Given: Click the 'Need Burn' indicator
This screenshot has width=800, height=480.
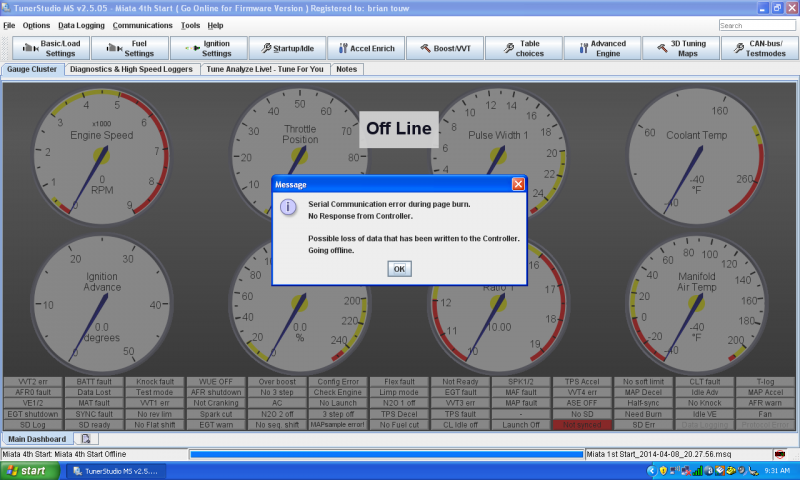Looking at the screenshot, I should (x=643, y=414).
